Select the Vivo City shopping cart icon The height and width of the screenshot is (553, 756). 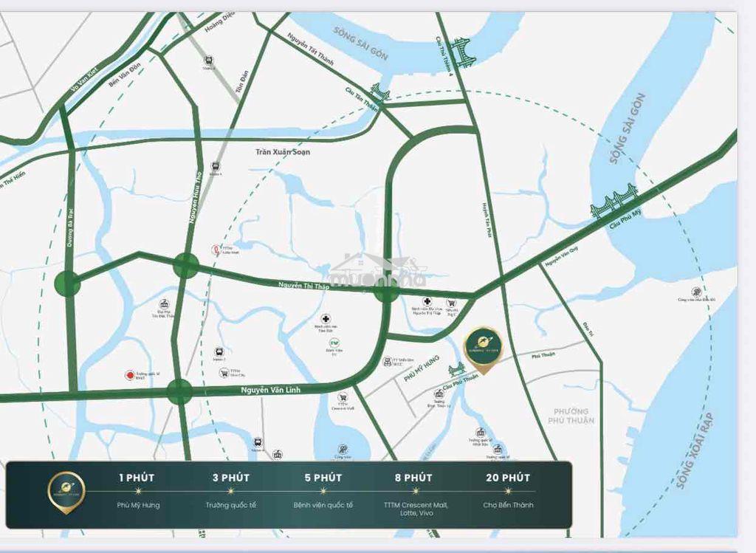click(224, 372)
